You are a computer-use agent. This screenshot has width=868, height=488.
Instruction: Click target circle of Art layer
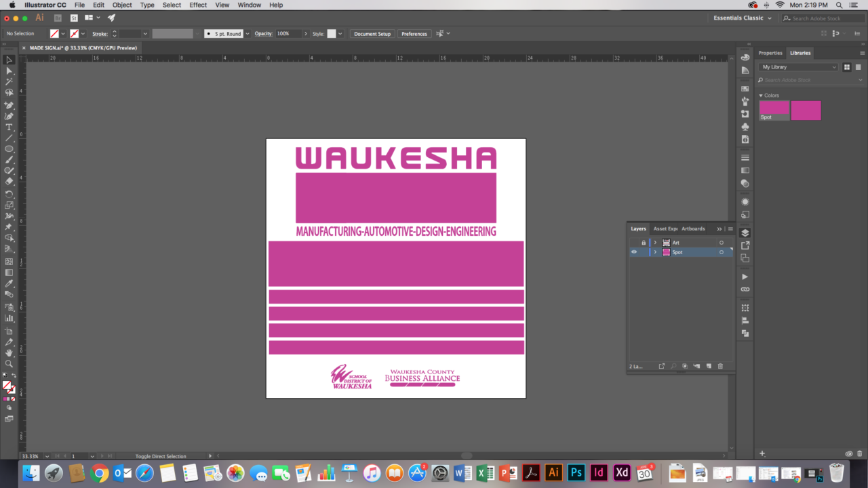tap(722, 243)
